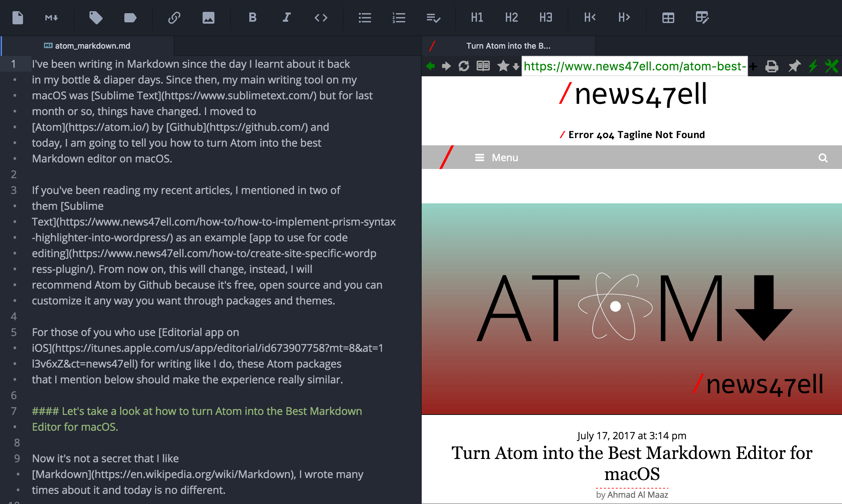This screenshot has width=842, height=504.
Task: Apply bold formatting with the B icon
Action: [252, 17]
